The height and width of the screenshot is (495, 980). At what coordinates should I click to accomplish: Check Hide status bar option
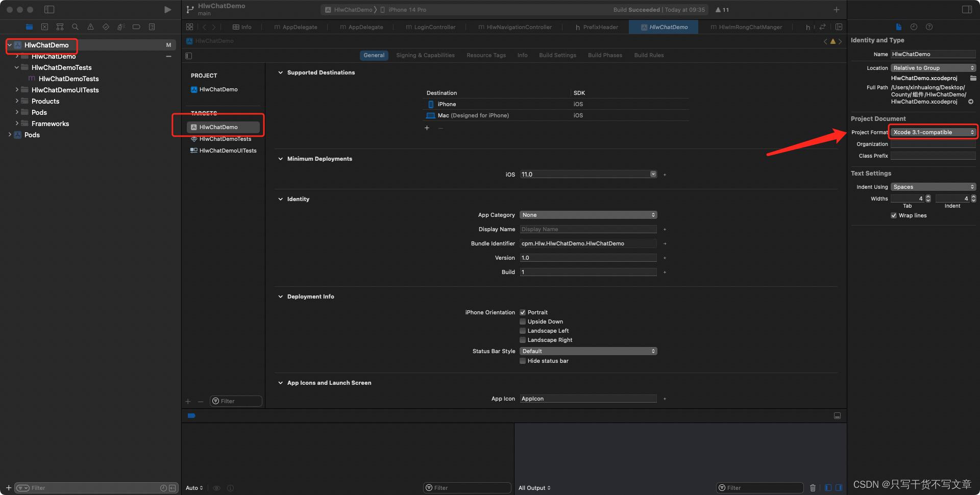(523, 361)
